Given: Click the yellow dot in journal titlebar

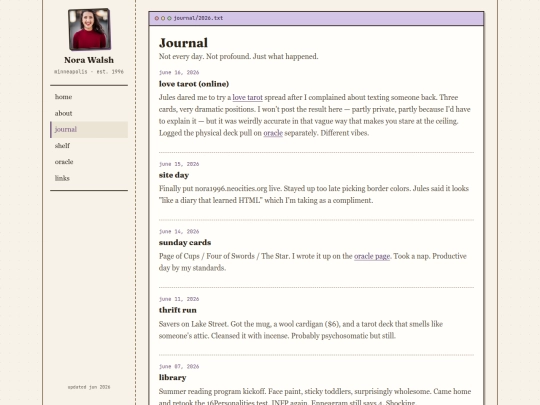Looking at the screenshot, I should 163,18.
